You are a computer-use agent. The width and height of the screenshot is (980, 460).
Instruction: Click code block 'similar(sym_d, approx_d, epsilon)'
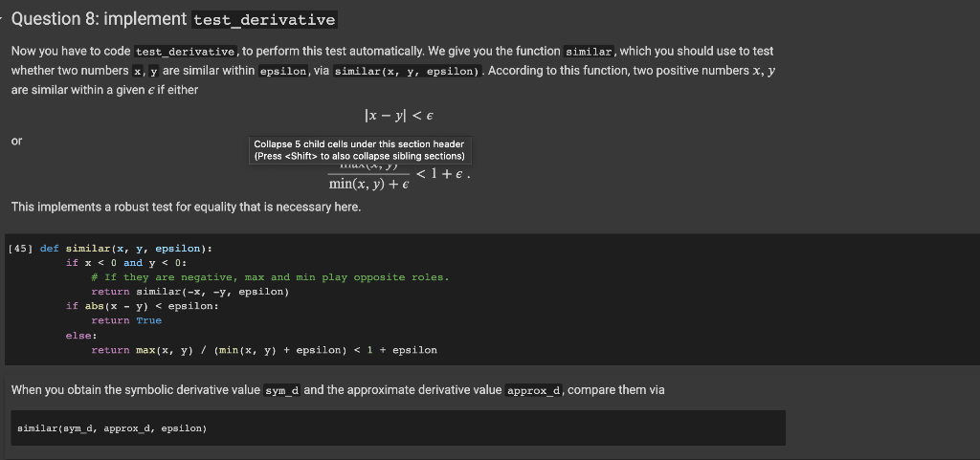tap(398, 428)
